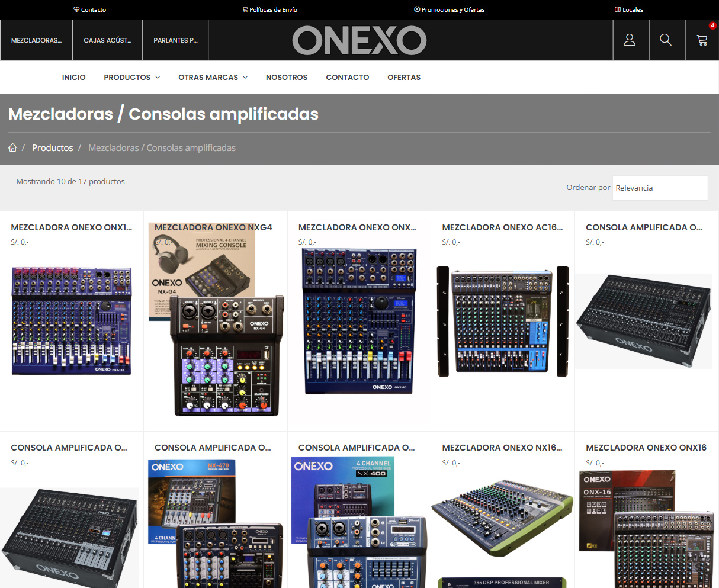
Task: Select the MEZCLADORAS category button
Action: pyautogui.click(x=36, y=40)
